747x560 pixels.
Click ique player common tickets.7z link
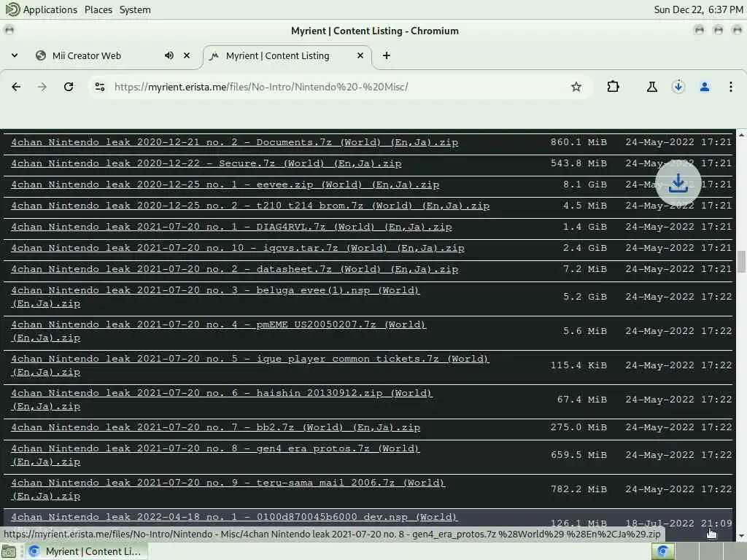(250, 365)
